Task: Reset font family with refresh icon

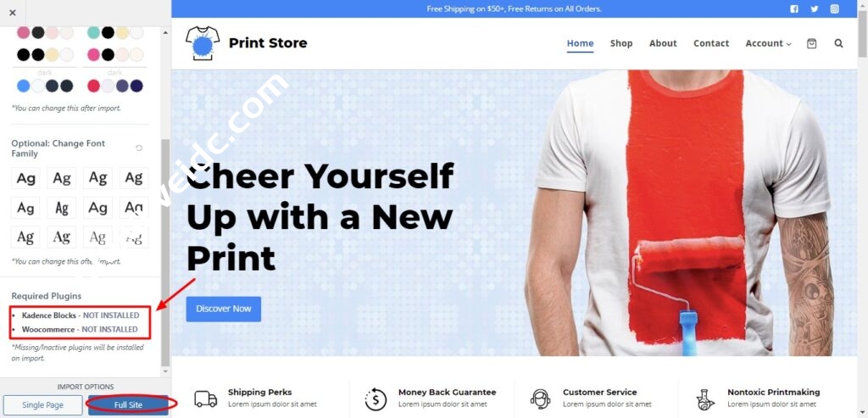Action: pyautogui.click(x=139, y=148)
